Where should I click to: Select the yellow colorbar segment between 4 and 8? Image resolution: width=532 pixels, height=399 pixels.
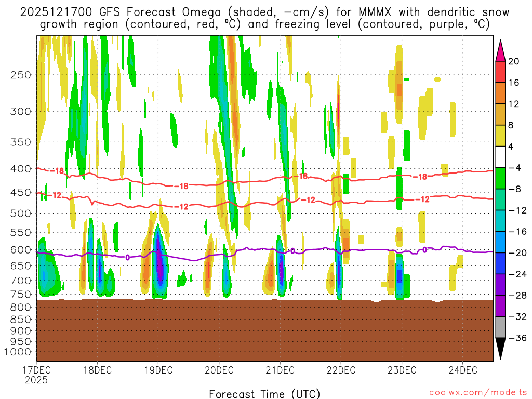click(501, 136)
